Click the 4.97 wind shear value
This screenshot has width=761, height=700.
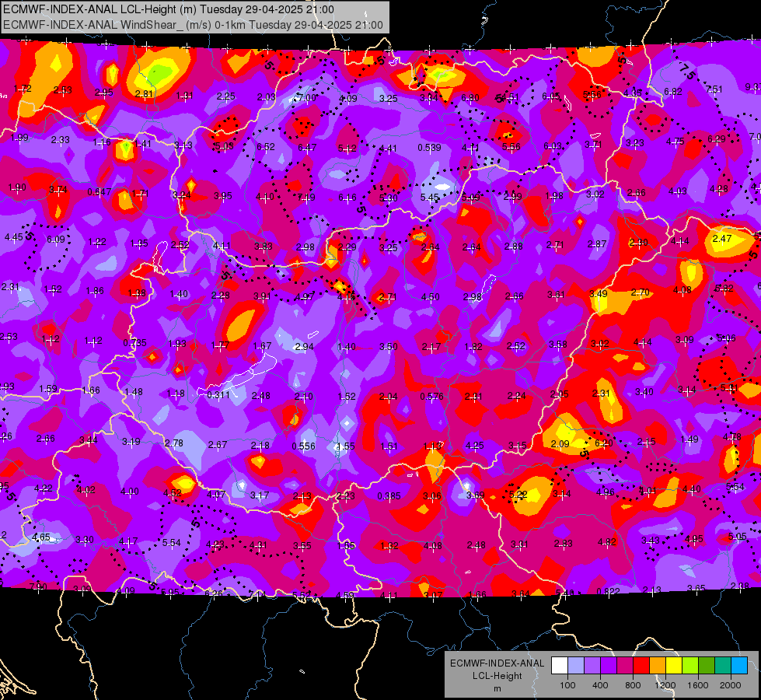tap(304, 296)
